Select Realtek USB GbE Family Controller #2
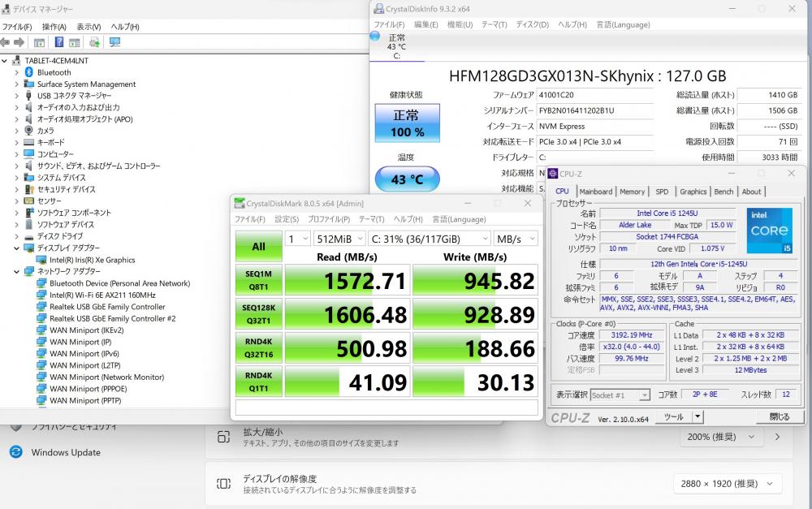 tap(112, 318)
